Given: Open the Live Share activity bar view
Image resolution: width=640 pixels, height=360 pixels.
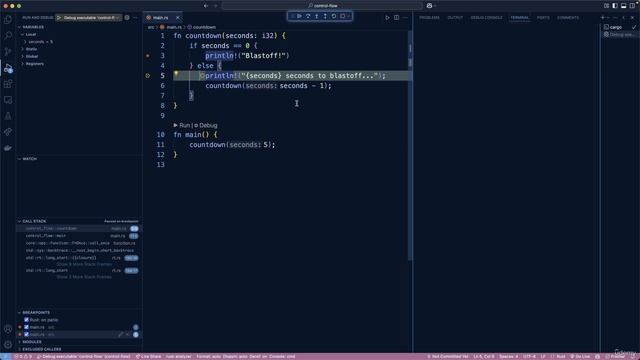Looking at the screenshot, I should (x=8, y=132).
